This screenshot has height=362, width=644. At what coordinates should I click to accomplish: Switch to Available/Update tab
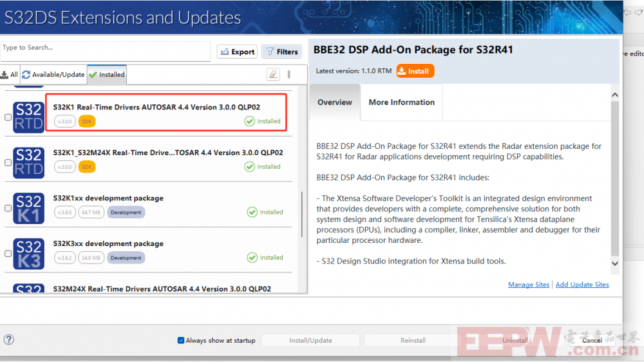point(53,74)
